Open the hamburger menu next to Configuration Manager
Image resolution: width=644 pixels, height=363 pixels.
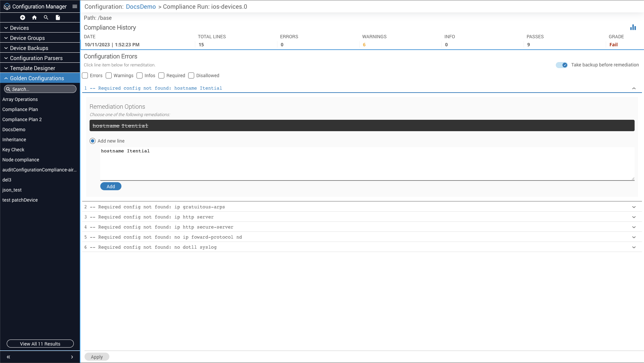coord(75,6)
